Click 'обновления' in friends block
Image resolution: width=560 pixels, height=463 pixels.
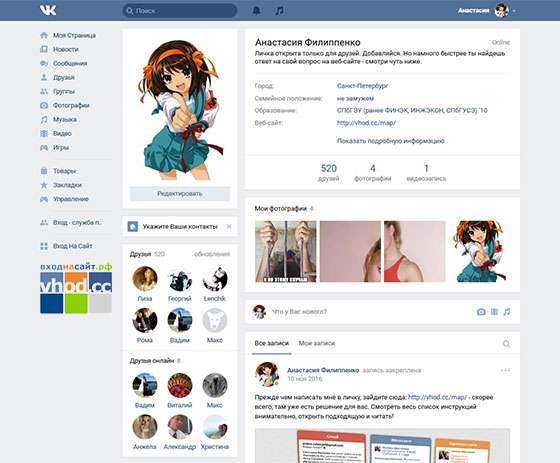click(x=212, y=254)
